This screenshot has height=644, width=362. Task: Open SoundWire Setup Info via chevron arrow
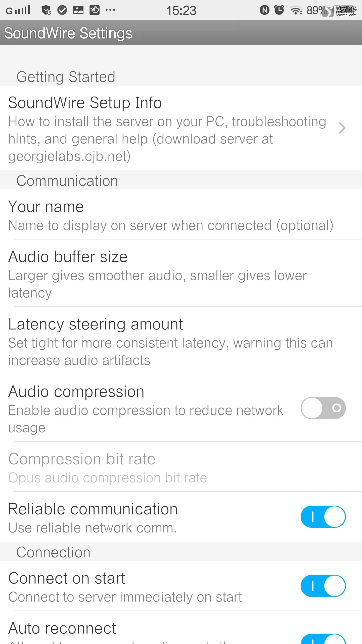[x=342, y=128]
